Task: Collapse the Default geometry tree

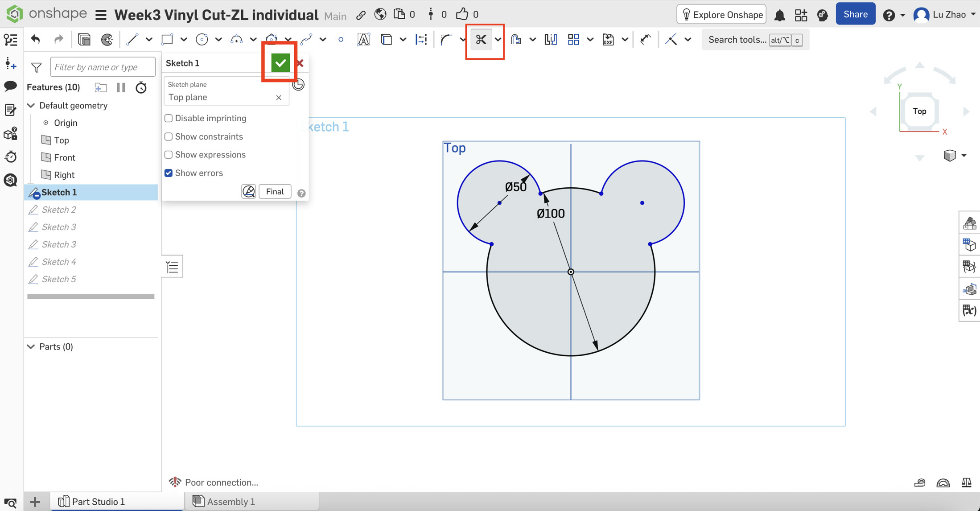Action: click(x=31, y=106)
